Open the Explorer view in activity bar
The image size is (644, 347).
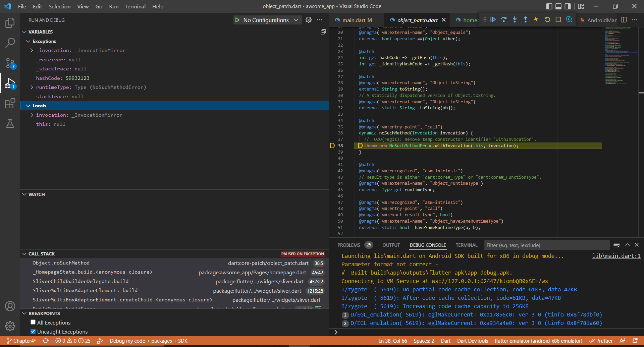coord(10,23)
